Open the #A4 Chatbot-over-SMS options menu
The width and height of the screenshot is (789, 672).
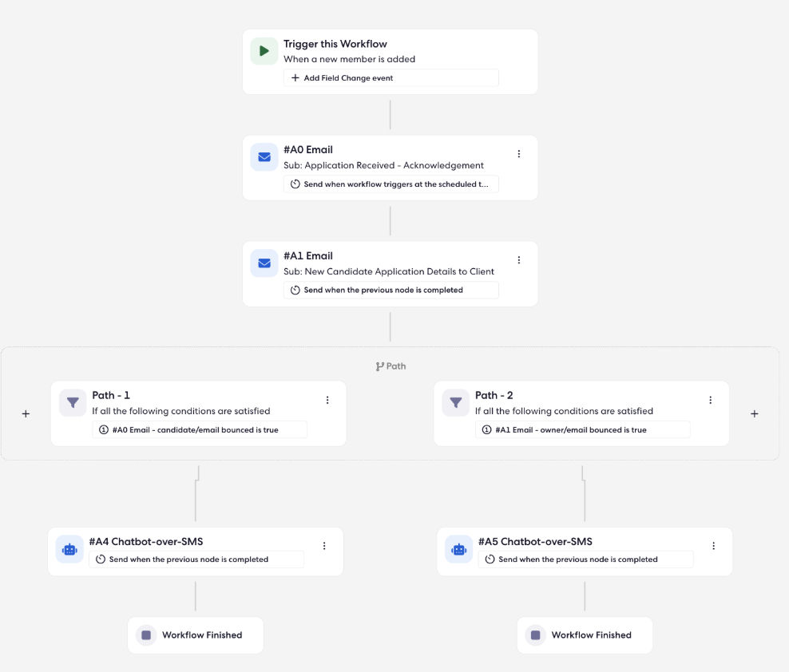pyautogui.click(x=324, y=546)
